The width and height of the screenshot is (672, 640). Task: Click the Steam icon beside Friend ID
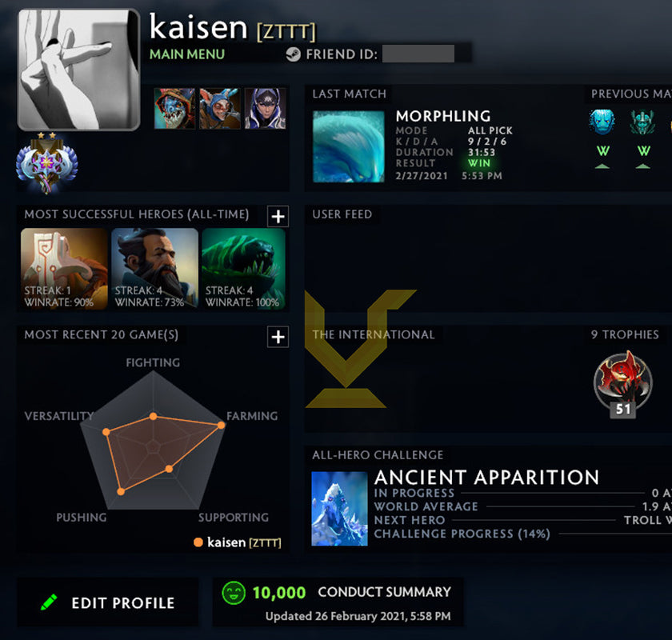click(x=293, y=54)
